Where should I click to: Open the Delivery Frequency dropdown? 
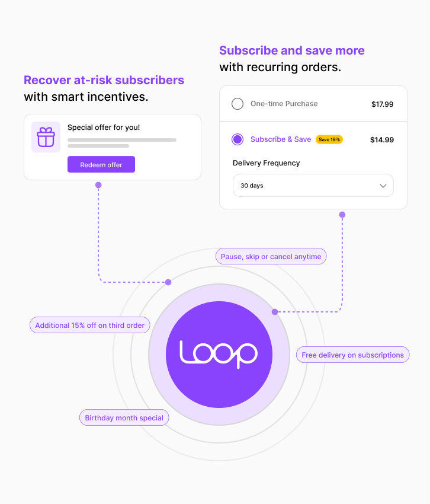click(x=313, y=186)
